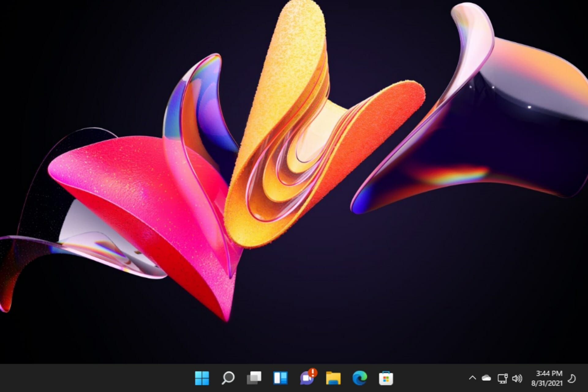Screen dimensions: 588x392
Task: Open network settings from tray icon
Action: click(502, 379)
